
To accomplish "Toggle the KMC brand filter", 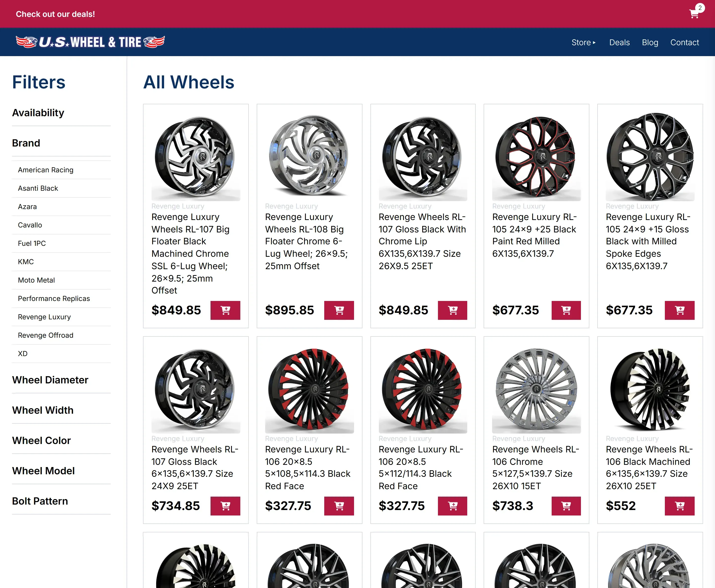I will click(25, 261).
